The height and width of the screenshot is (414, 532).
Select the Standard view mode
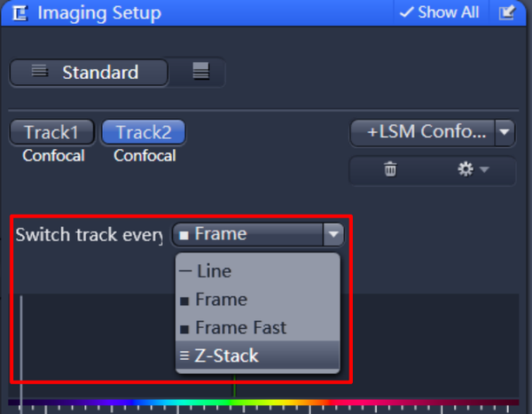pyautogui.click(x=88, y=73)
